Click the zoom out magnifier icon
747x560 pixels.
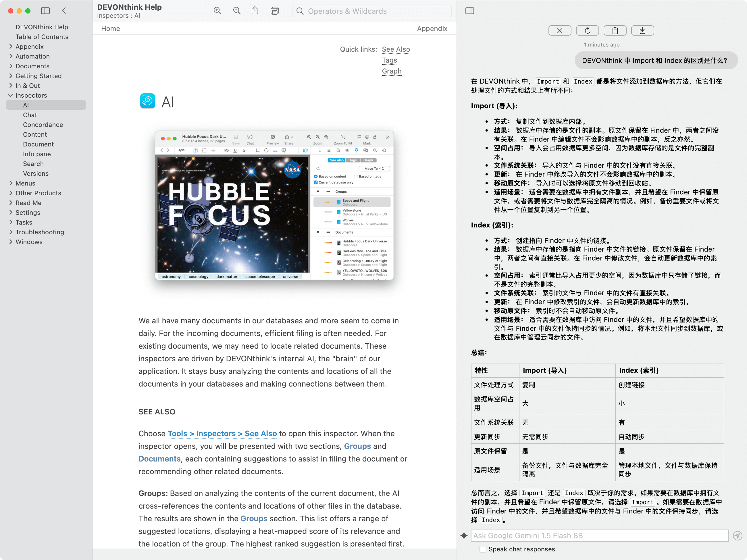click(x=237, y=11)
